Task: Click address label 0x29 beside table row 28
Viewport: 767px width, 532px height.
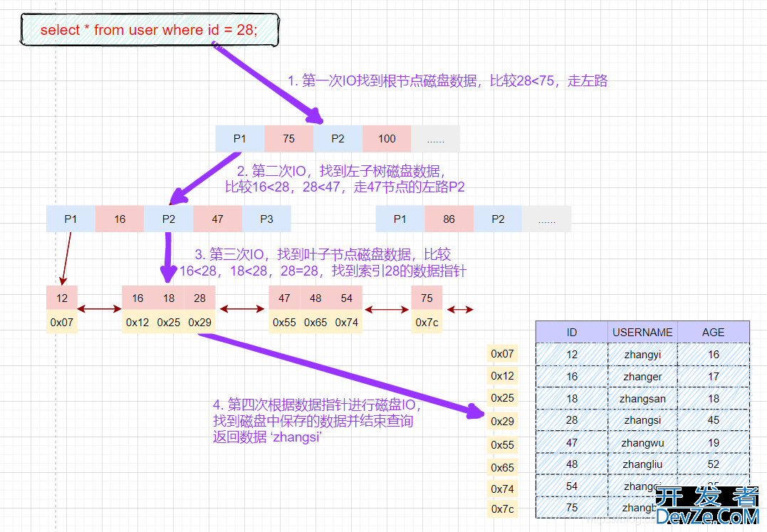Action: click(502, 421)
